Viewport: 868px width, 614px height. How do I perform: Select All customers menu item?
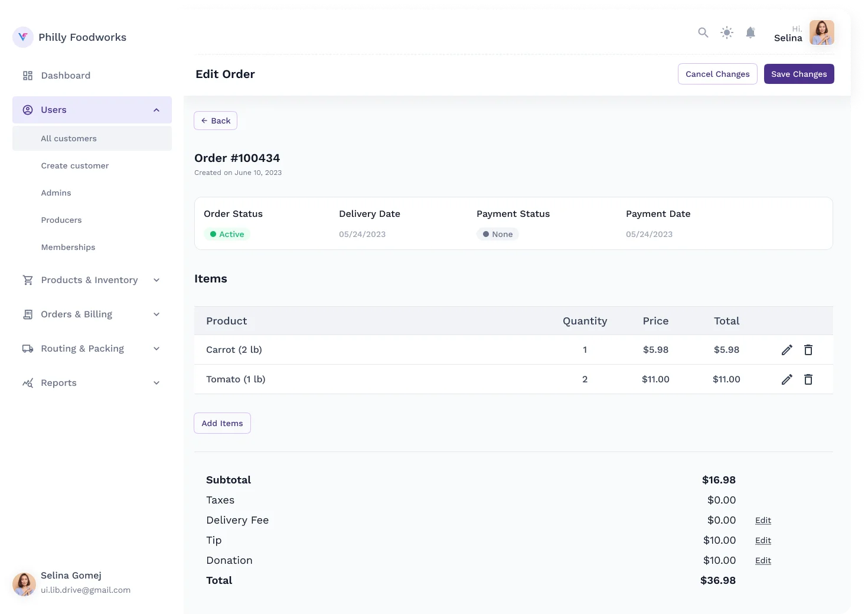pyautogui.click(x=68, y=138)
